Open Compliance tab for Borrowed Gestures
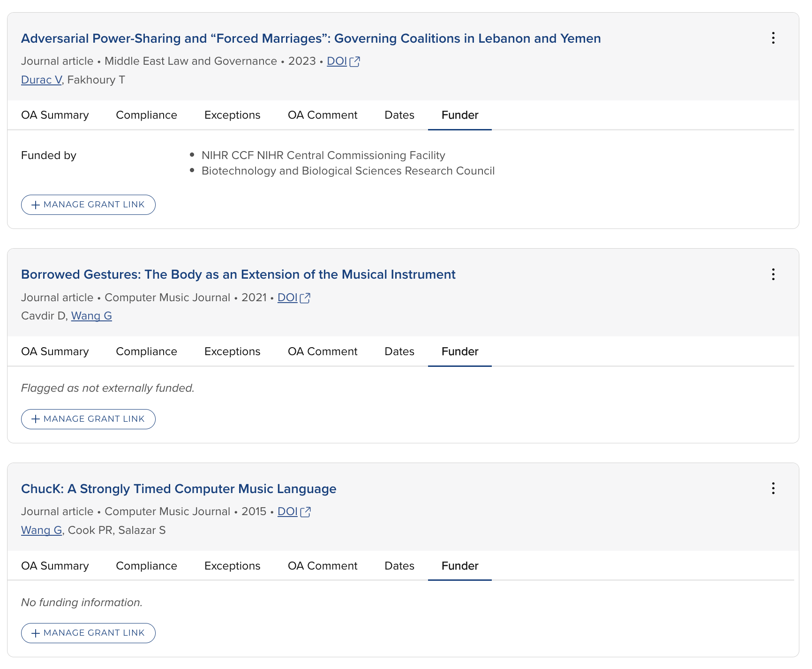 pyautogui.click(x=146, y=351)
